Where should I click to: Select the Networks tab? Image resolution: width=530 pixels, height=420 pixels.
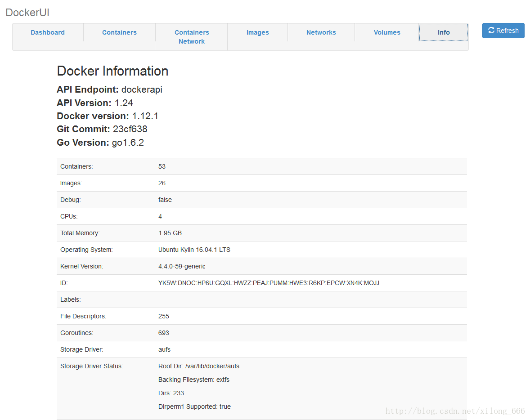[321, 32]
